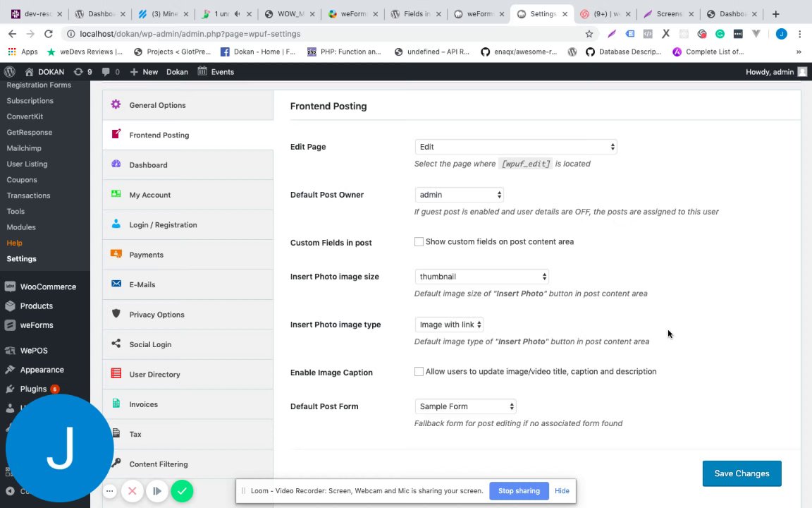812x508 pixels.
Task: Open the Payments icon in settings tabs
Action: 116,254
